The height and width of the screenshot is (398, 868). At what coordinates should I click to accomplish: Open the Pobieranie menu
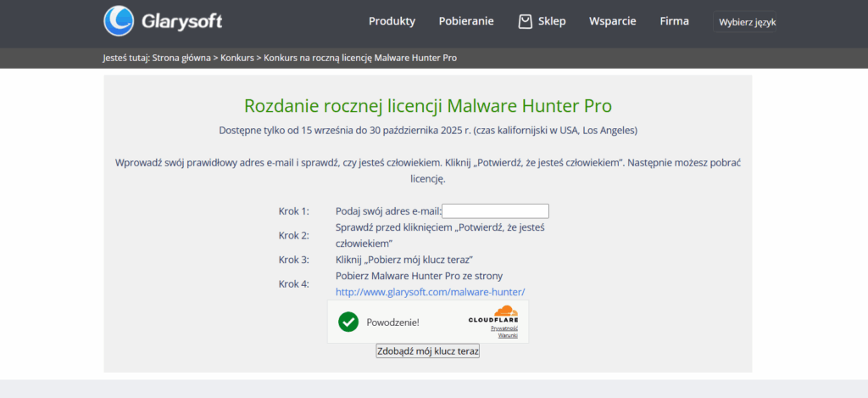(466, 21)
